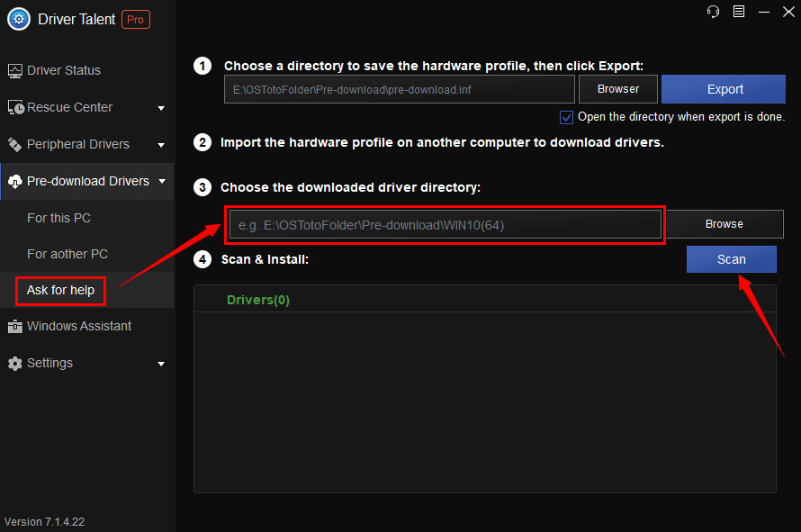
Task: Expand the Peripheral Drivers section
Action: point(161,144)
